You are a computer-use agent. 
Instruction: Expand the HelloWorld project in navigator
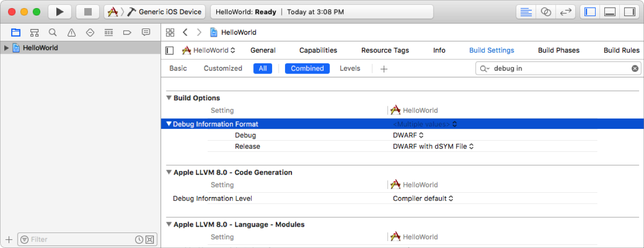tap(6, 48)
